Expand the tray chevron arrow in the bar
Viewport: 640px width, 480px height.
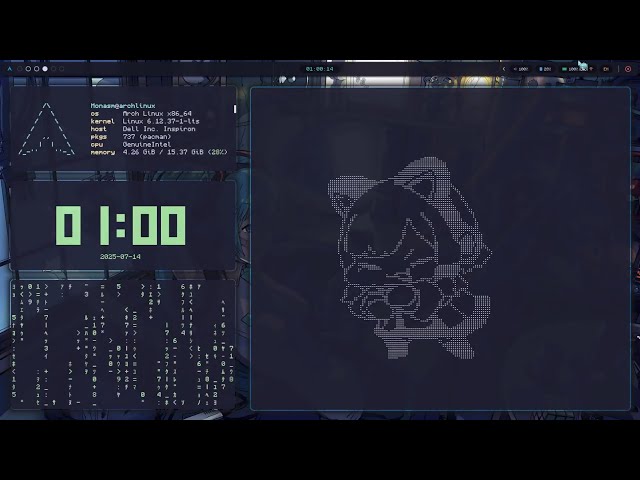pos(504,69)
